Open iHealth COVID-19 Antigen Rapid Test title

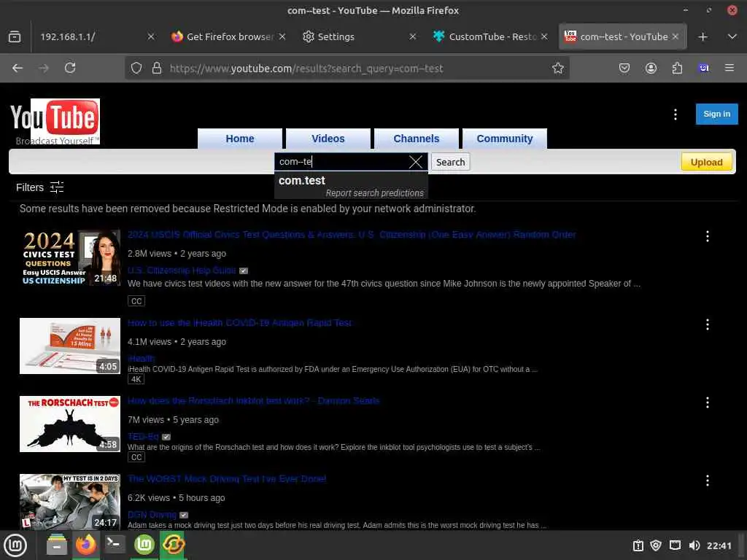point(239,323)
